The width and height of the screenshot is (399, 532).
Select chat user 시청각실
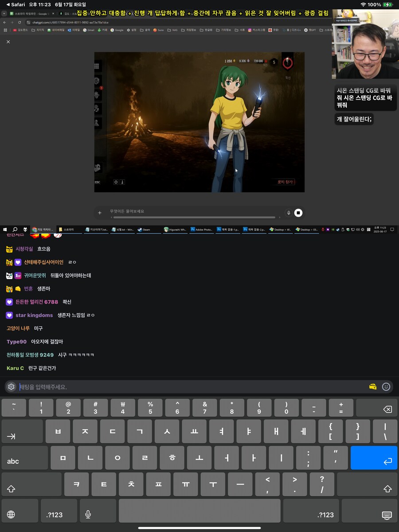click(24, 249)
